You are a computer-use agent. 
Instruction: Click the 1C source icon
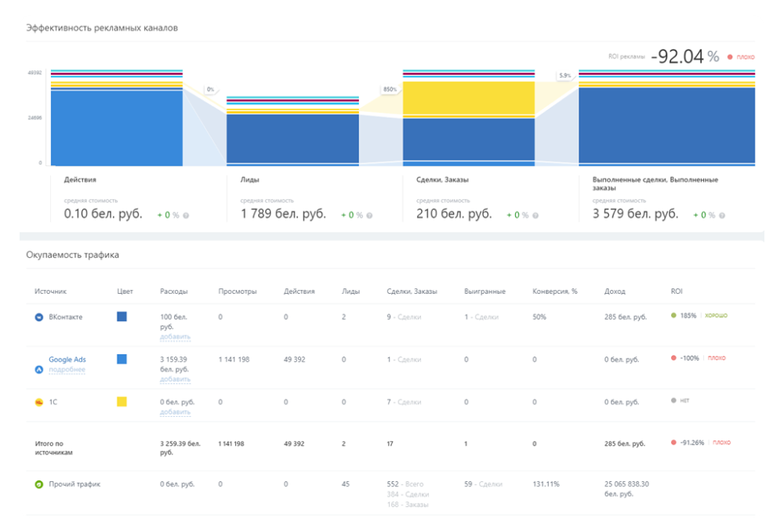coord(38,402)
